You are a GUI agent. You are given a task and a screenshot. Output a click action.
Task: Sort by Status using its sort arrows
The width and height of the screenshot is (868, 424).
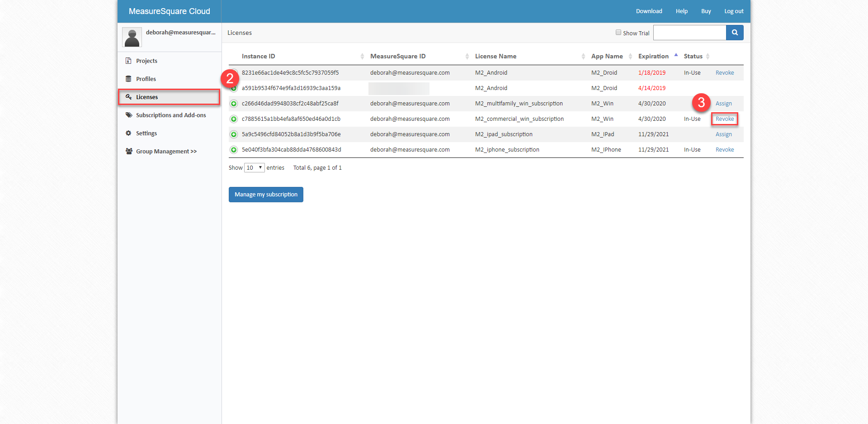click(x=708, y=56)
